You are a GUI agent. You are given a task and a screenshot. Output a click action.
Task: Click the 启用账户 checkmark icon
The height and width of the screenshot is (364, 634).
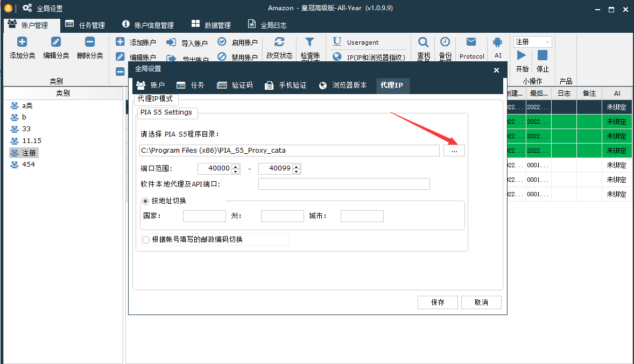222,41
